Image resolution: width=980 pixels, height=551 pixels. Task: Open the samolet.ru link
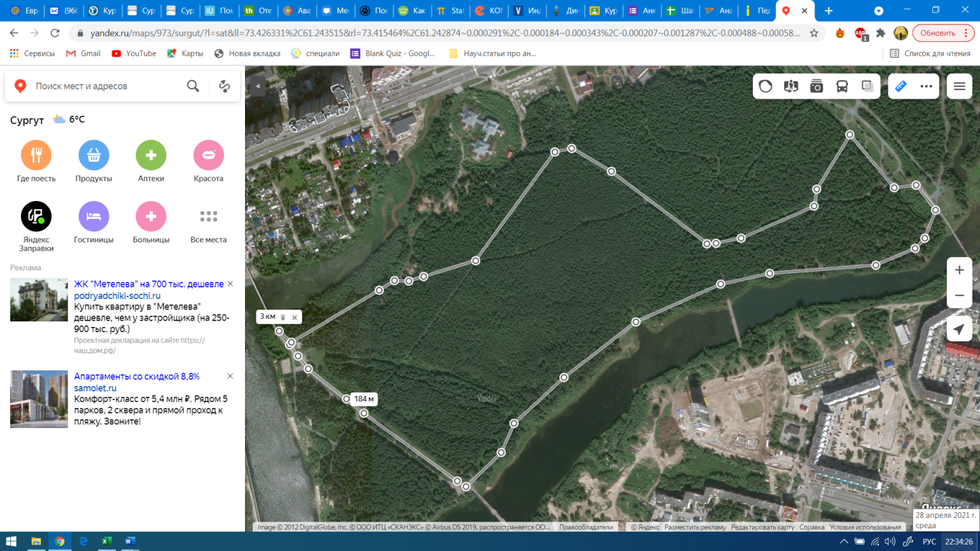[x=95, y=388]
